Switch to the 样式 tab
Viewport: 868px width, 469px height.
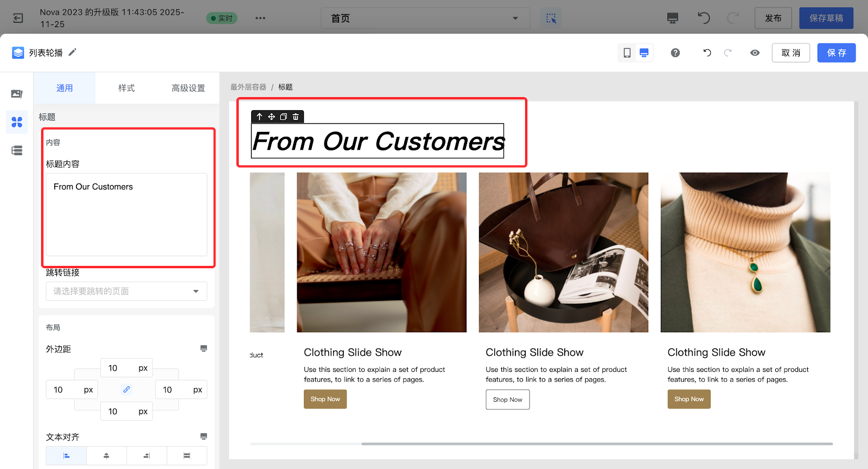pyautogui.click(x=126, y=88)
